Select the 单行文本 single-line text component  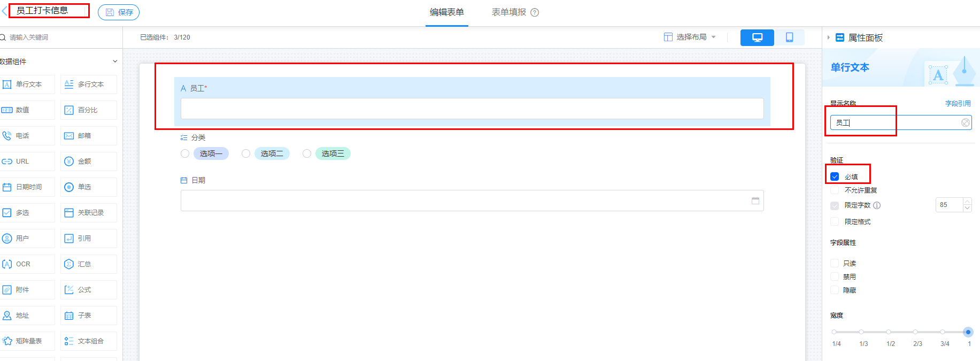[27, 85]
